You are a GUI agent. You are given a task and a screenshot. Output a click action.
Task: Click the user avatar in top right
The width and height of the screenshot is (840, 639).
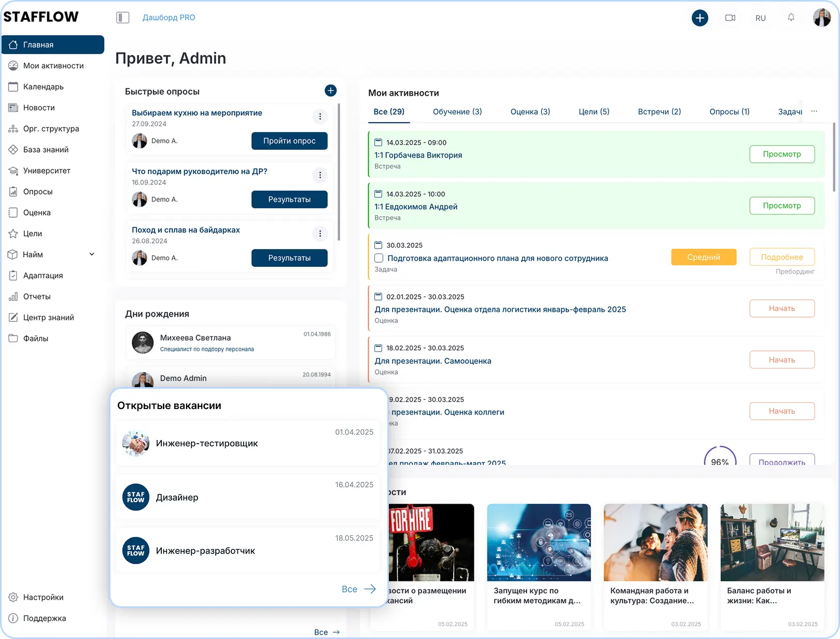(821, 18)
